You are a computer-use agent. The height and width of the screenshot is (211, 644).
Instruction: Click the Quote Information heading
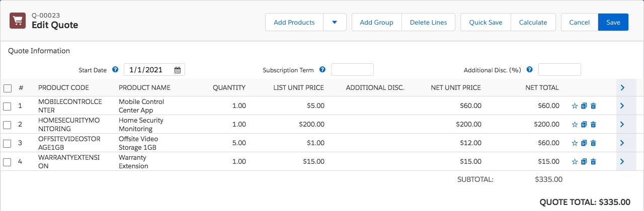[39, 51]
